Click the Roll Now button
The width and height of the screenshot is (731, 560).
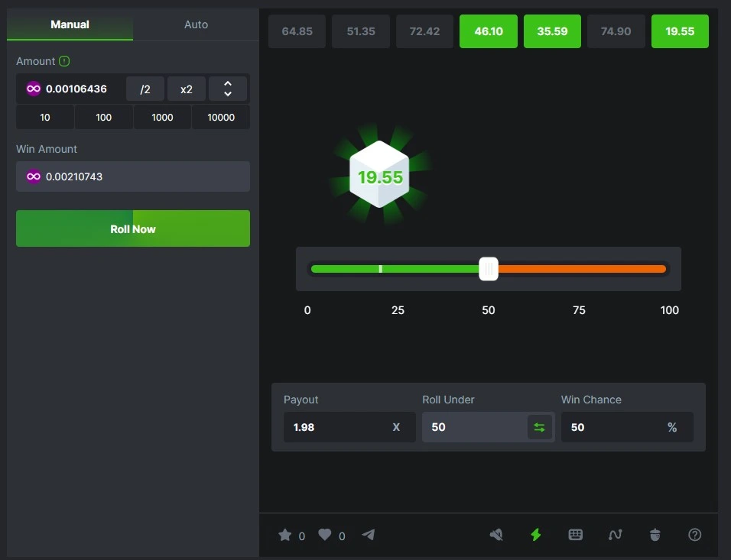click(133, 228)
